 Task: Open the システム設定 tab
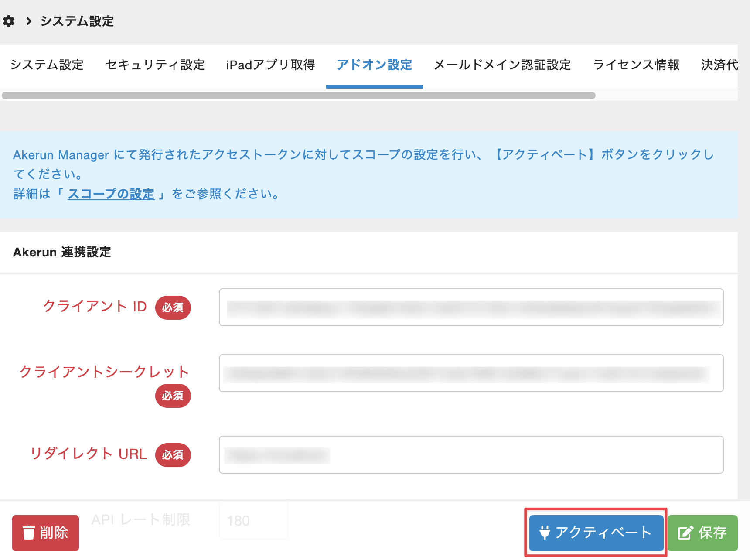pos(47,65)
